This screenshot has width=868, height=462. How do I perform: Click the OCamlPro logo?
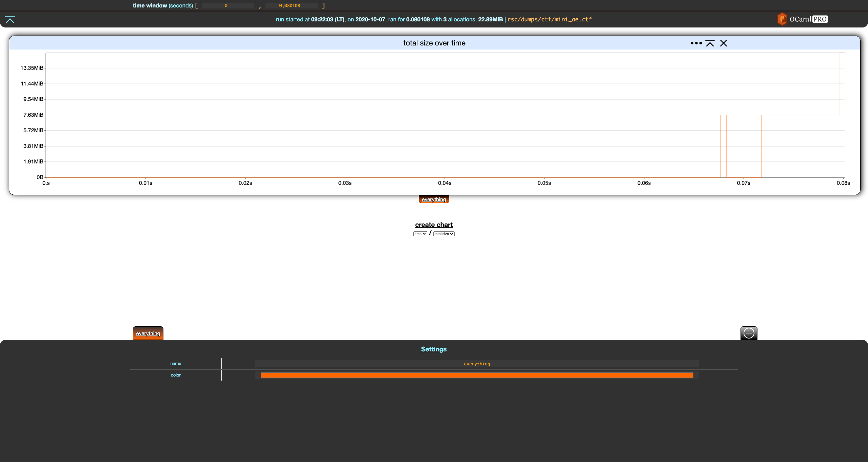(803, 19)
